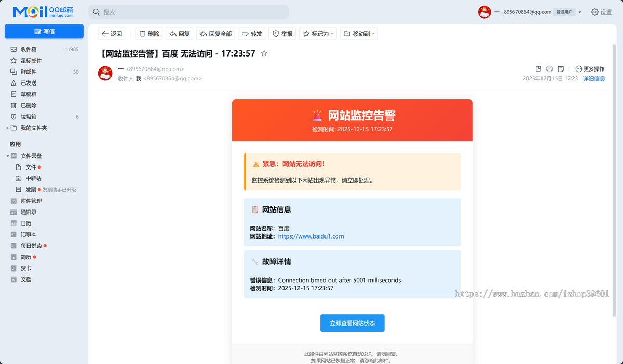Open the 标记为 dropdown
Screen dimensions: 623x364
pyautogui.click(x=318, y=33)
